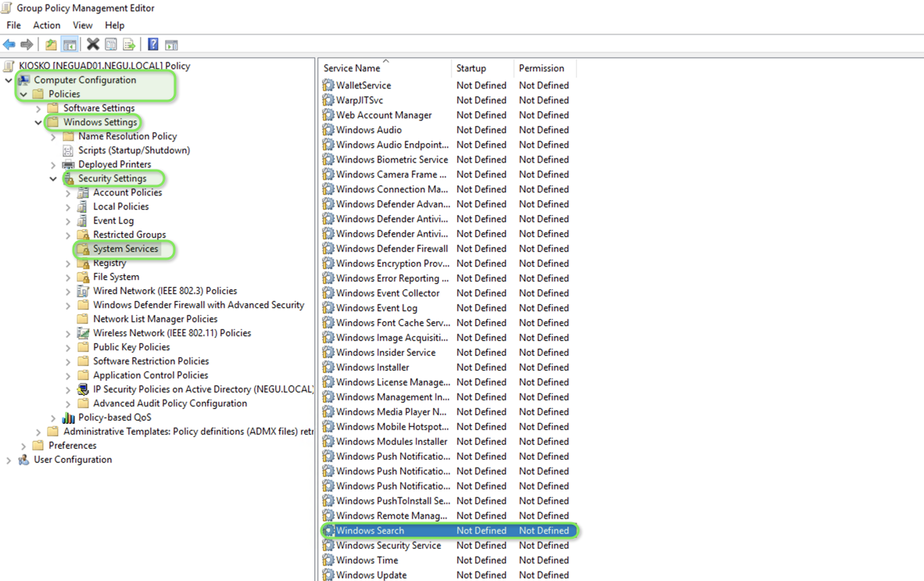Click the Delete (X) toolbar icon
The width and height of the screenshot is (924, 581).
[x=93, y=45]
